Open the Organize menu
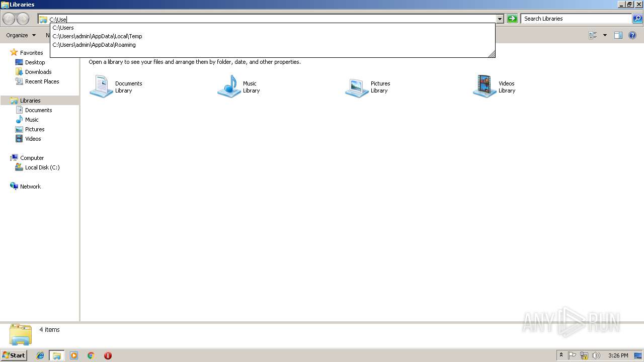644x362 pixels. click(x=21, y=35)
